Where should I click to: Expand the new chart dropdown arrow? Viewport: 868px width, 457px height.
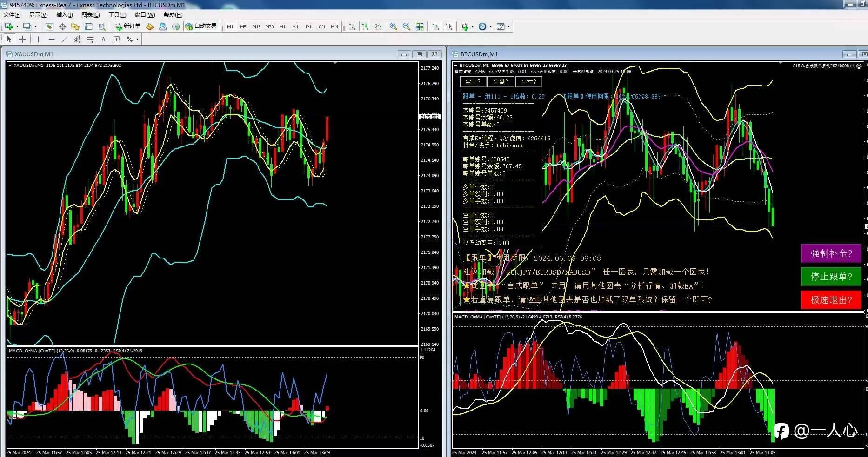tap(17, 26)
